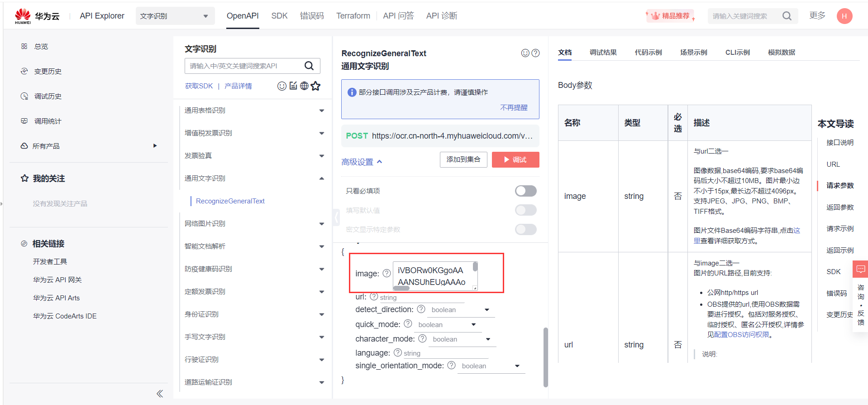
Task: Click the help icon next to image parameter
Action: click(386, 273)
